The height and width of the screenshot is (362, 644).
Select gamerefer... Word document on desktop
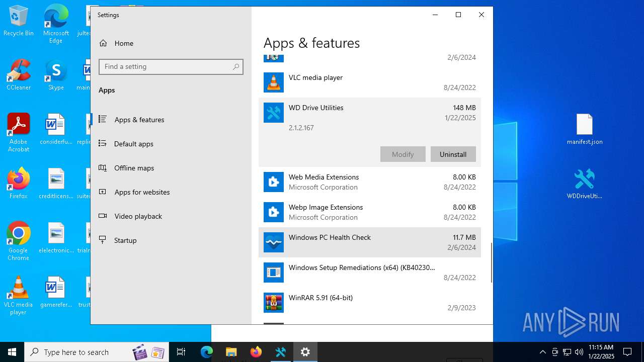(56, 292)
